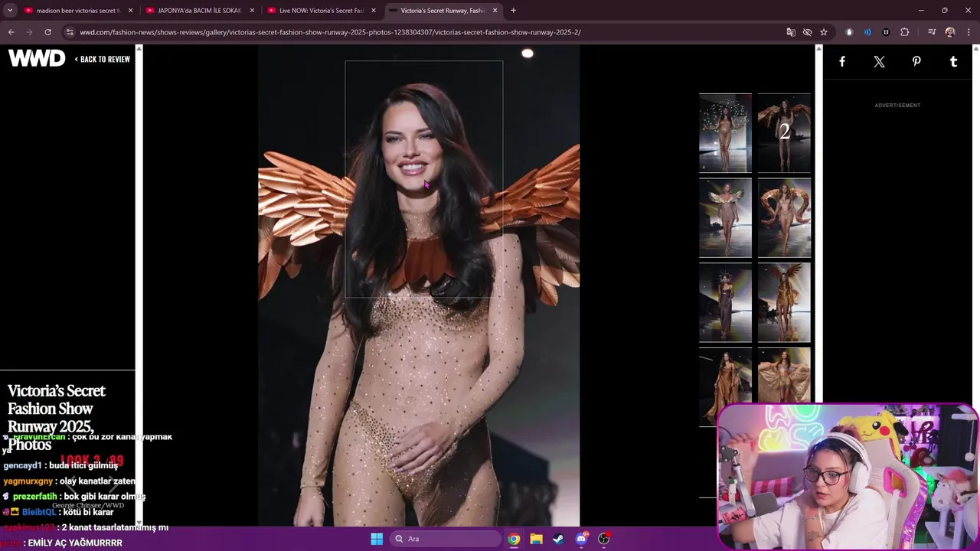The width and height of the screenshot is (980, 551).
Task: Open Windows Start menu
Action: [x=377, y=539]
